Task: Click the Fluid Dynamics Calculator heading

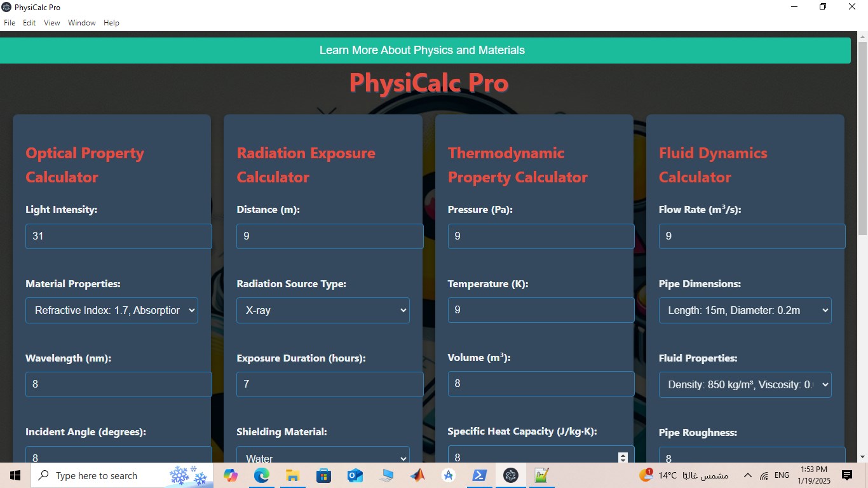Action: 713,165
